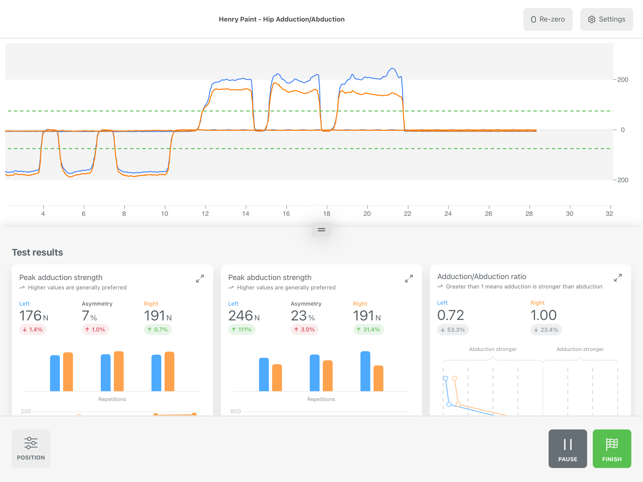643x482 pixels.
Task: Finish the test
Action: point(612,448)
